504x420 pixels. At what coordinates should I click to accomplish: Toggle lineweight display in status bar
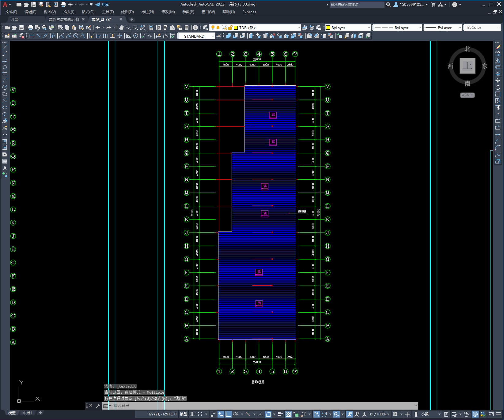click(x=280, y=414)
